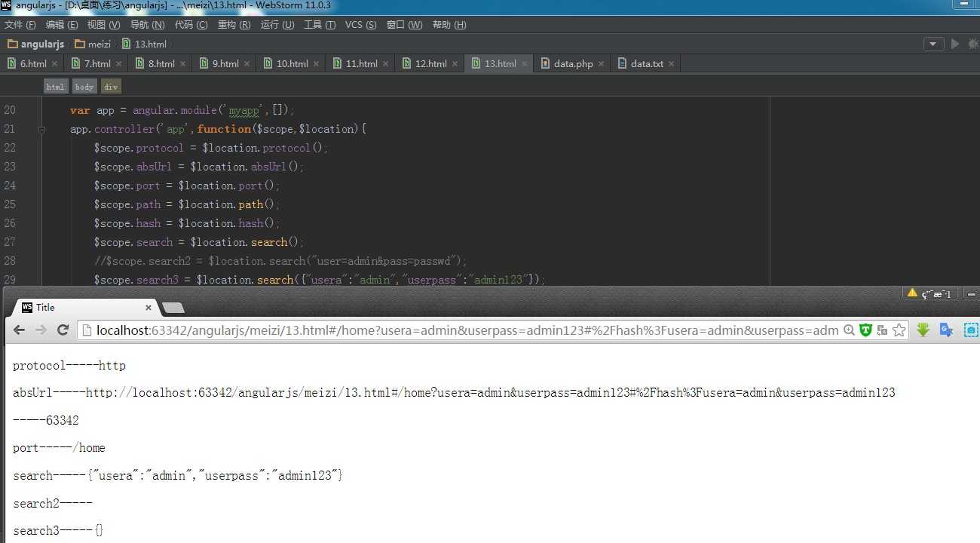Click the 13.html breadcrumb item
The image size is (980, 543).
tap(144, 44)
